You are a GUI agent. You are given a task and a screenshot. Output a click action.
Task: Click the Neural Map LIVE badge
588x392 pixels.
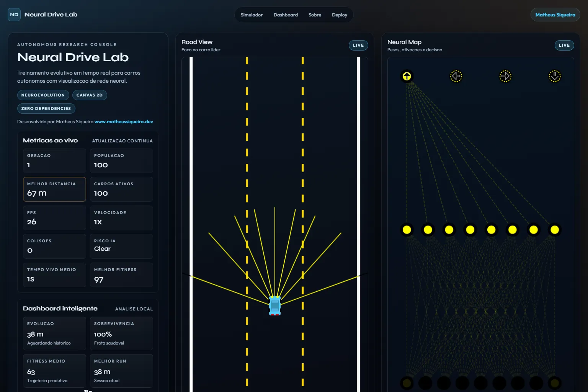tap(564, 45)
